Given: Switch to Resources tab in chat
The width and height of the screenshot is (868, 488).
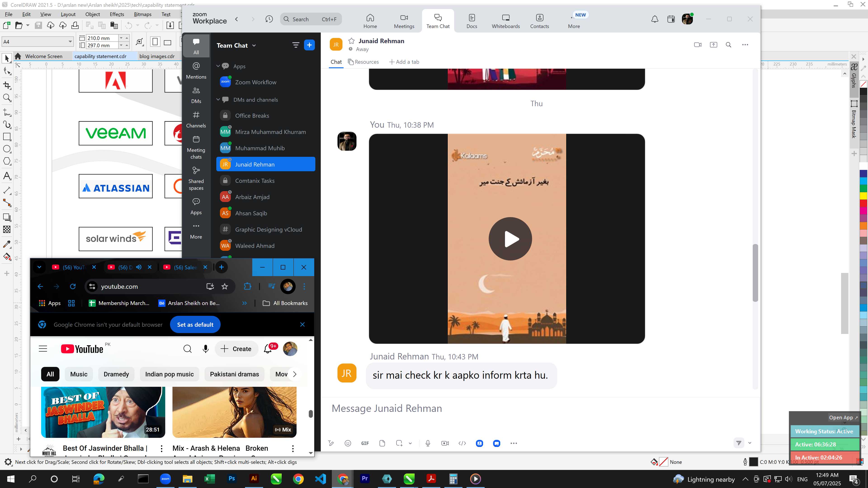Looking at the screenshot, I should (x=363, y=62).
